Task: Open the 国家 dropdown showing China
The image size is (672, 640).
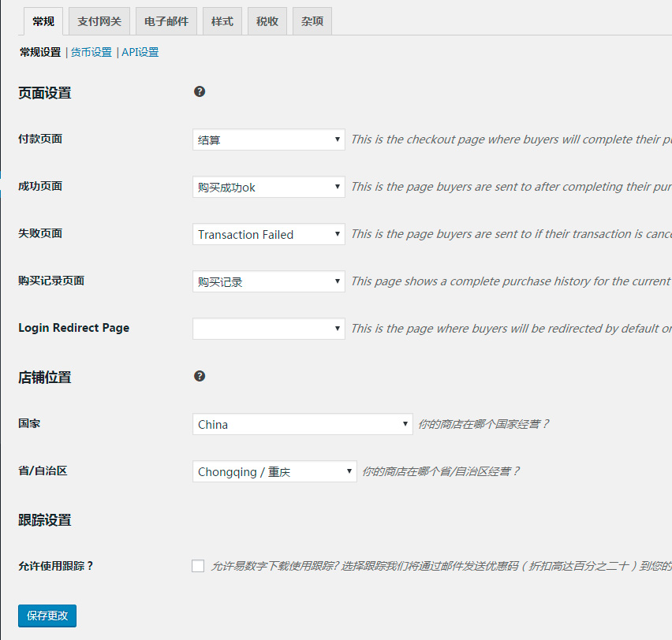Action: [303, 424]
